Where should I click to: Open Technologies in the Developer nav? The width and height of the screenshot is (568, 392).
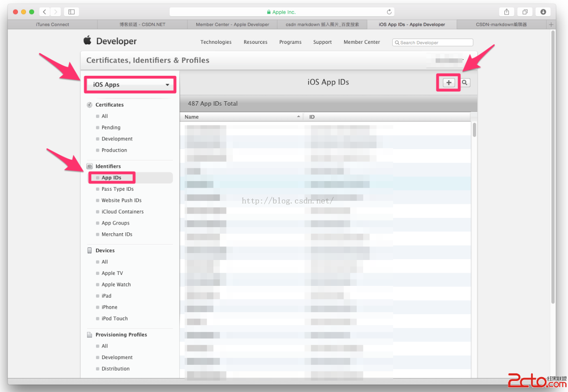click(x=216, y=42)
